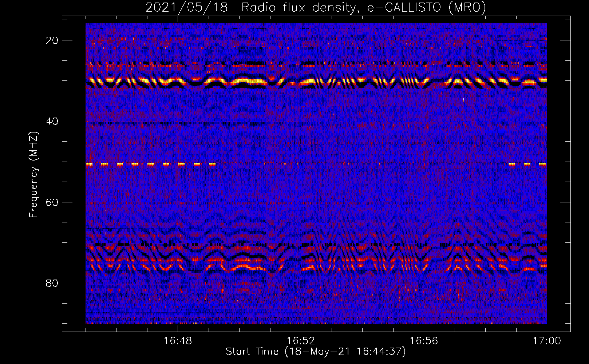The width and height of the screenshot is (589, 364).
Task: Click the plot title 'Radio flux density, e-CALLISTO (MRO)'
Action: 364,8
